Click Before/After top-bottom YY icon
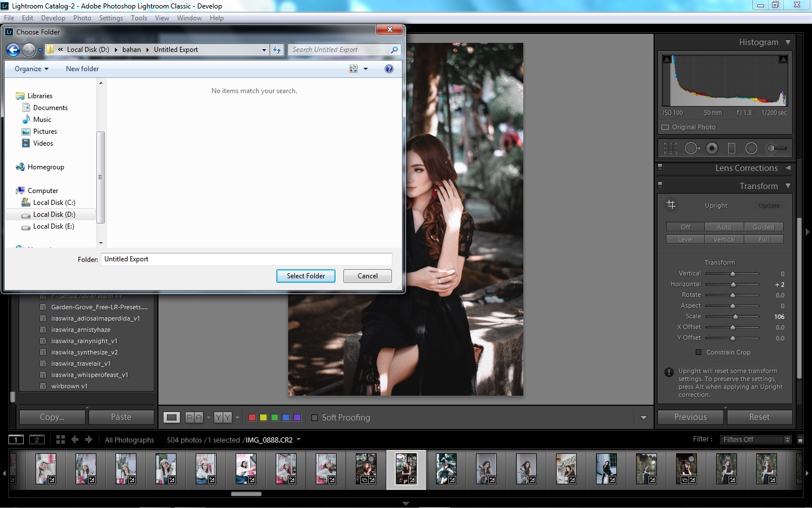Image resolution: width=812 pixels, height=508 pixels. tap(223, 418)
